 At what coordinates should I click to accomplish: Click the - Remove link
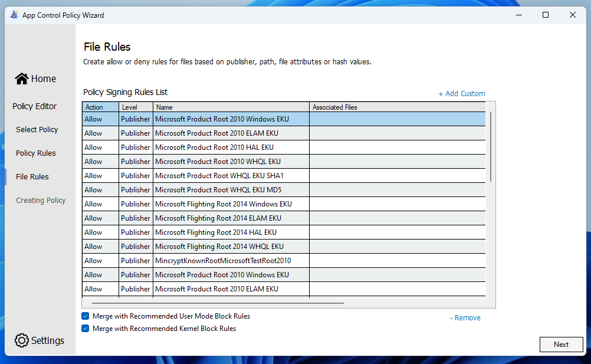[465, 317]
